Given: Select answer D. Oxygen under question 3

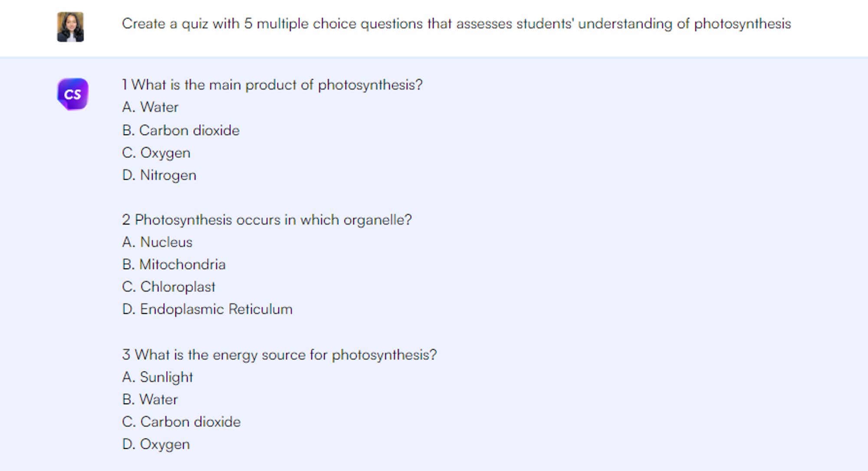Looking at the screenshot, I should point(156,444).
